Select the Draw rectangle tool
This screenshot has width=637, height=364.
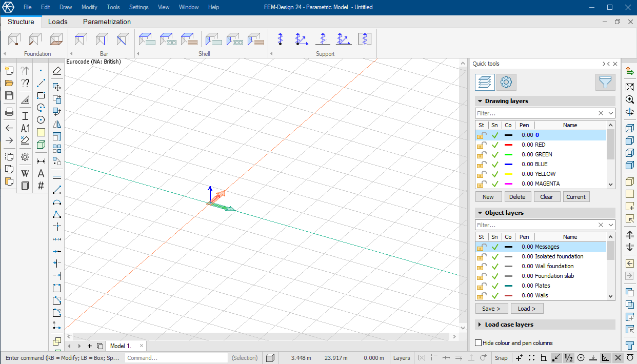pyautogui.click(x=41, y=95)
